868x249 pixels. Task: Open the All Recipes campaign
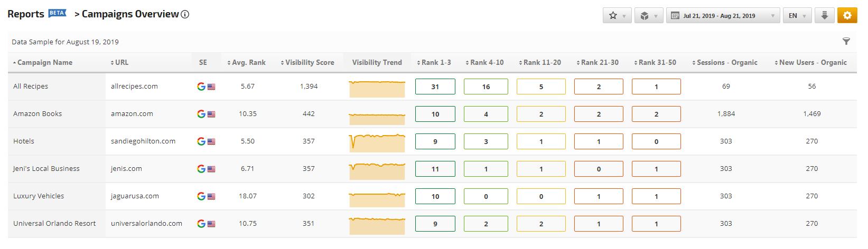coord(31,86)
